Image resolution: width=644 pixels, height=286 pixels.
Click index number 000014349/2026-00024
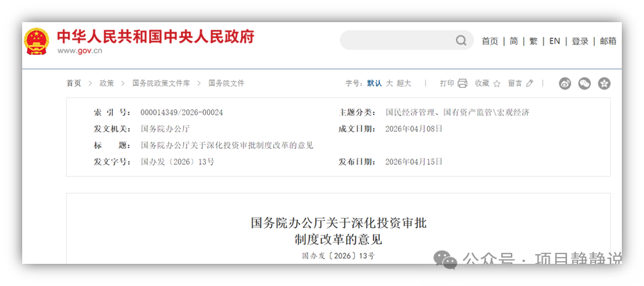pyautogui.click(x=182, y=112)
